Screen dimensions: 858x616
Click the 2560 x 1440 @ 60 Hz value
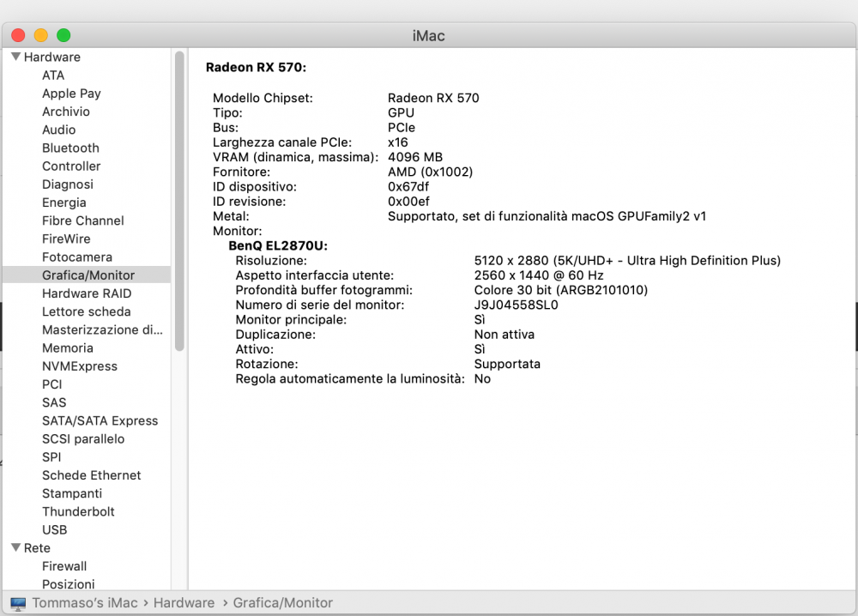pyautogui.click(x=539, y=275)
